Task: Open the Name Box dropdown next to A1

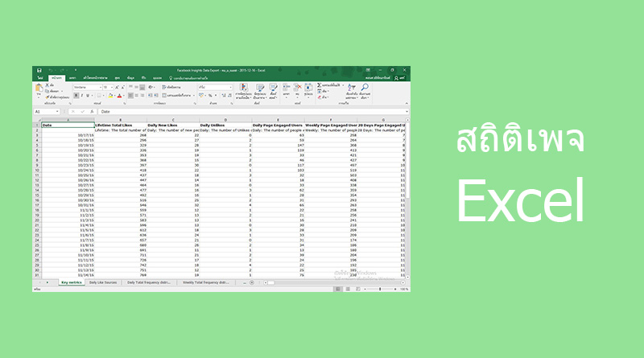Action: 57,112
